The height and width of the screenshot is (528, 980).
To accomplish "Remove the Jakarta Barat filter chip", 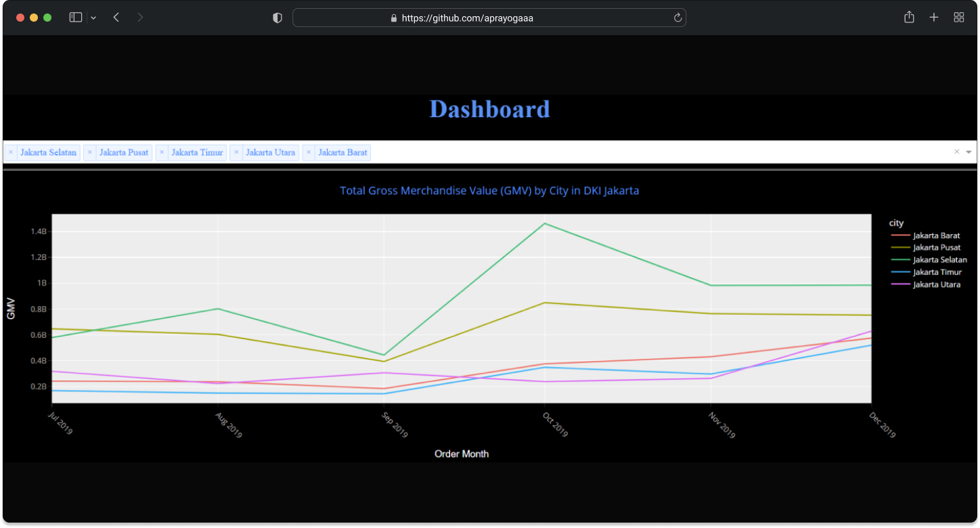I will [x=309, y=152].
